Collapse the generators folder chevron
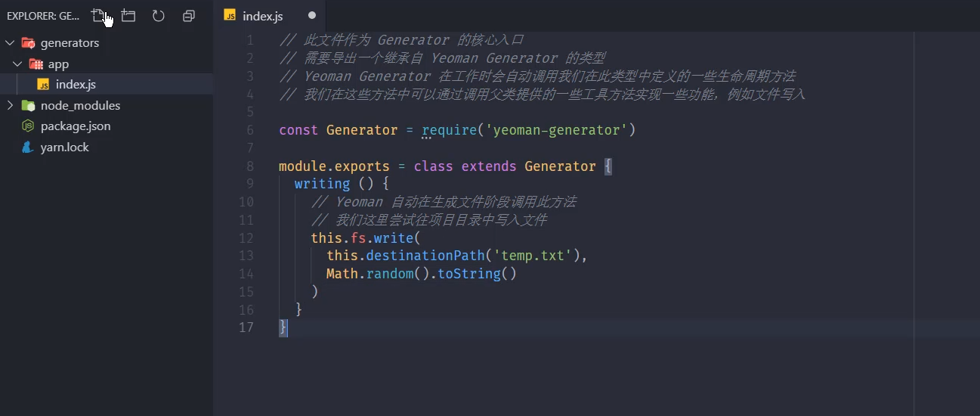 click(x=10, y=43)
